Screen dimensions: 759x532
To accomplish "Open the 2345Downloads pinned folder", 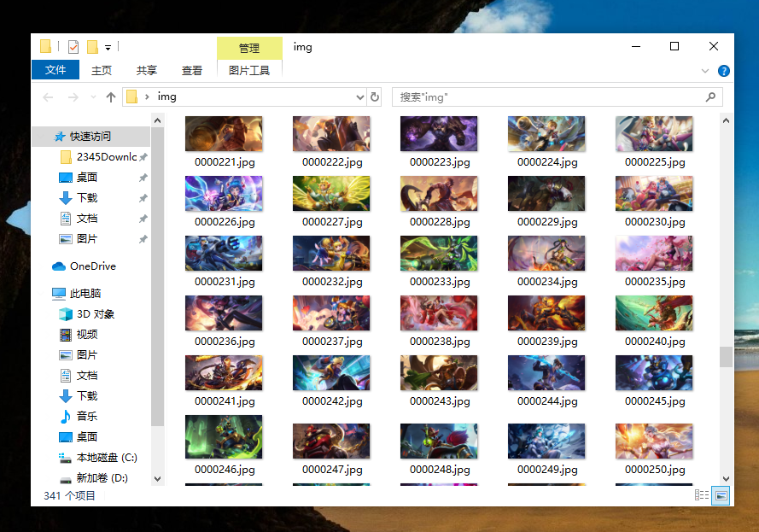I will [x=107, y=157].
